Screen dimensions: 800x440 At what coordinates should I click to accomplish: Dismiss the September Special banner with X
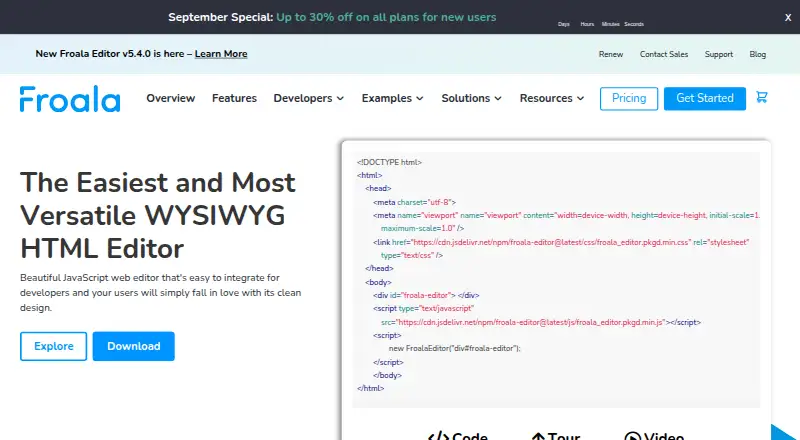coord(788,17)
